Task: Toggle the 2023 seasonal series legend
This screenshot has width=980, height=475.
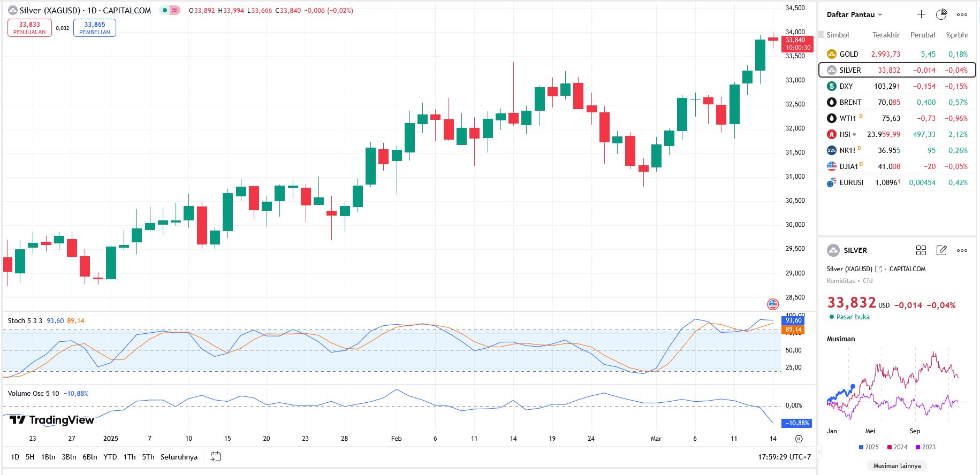Action: pos(925,447)
